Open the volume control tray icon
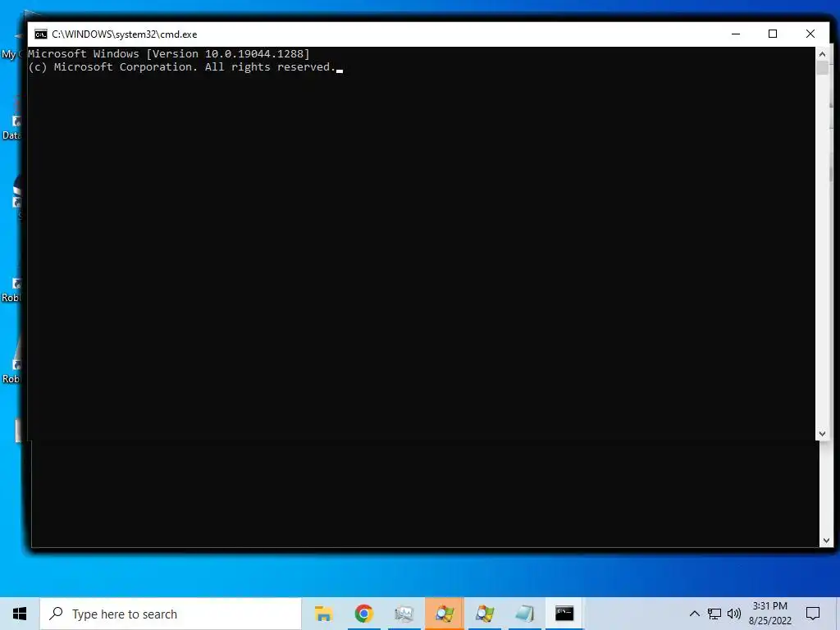 734,614
